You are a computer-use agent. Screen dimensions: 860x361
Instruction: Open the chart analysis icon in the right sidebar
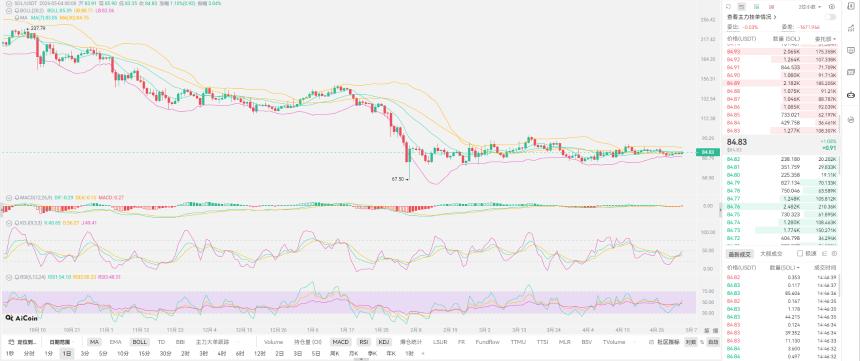tap(851, 29)
